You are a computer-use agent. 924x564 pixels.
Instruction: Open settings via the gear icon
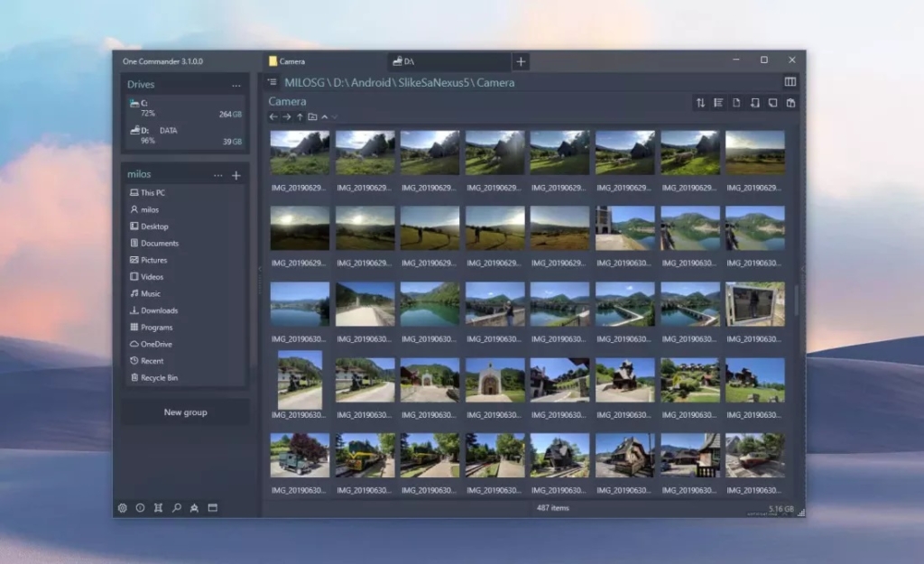pyautogui.click(x=123, y=508)
